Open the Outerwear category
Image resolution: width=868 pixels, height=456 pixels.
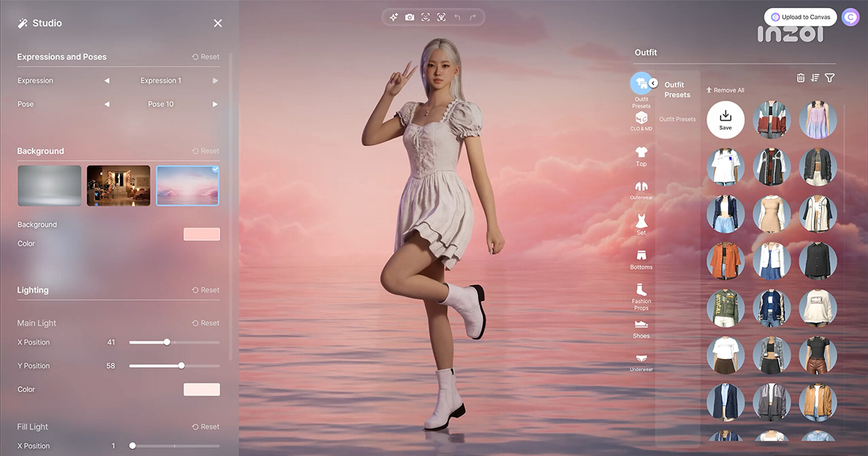click(x=641, y=190)
